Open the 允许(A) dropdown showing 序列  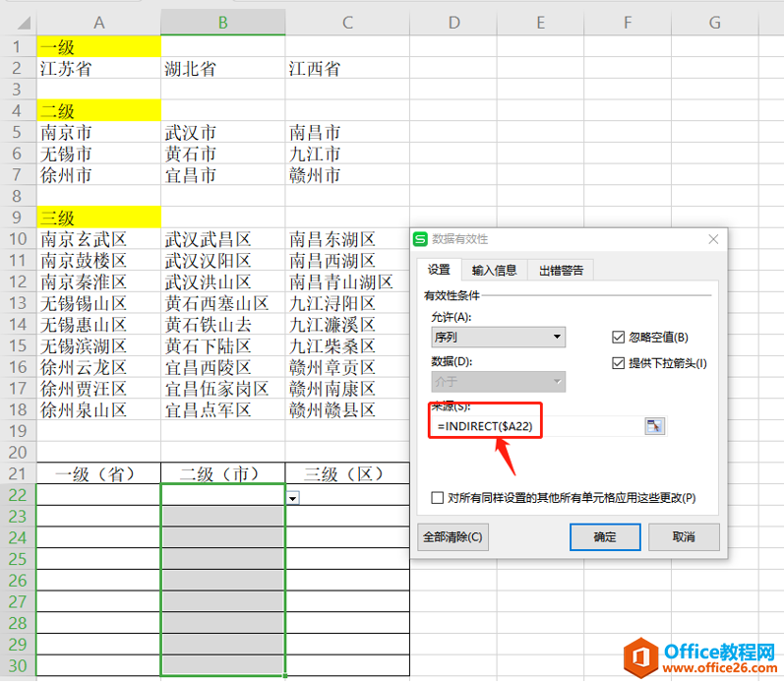498,337
